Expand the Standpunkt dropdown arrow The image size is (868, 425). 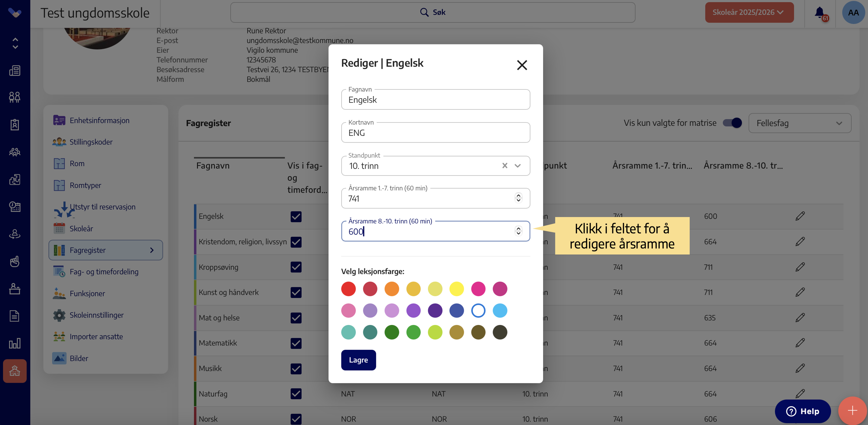517,165
